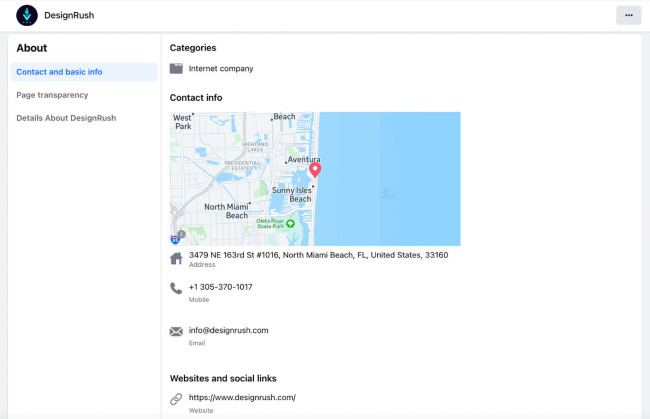This screenshot has width=650, height=419.
Task: Click the Internet company category icon
Action: coord(176,68)
